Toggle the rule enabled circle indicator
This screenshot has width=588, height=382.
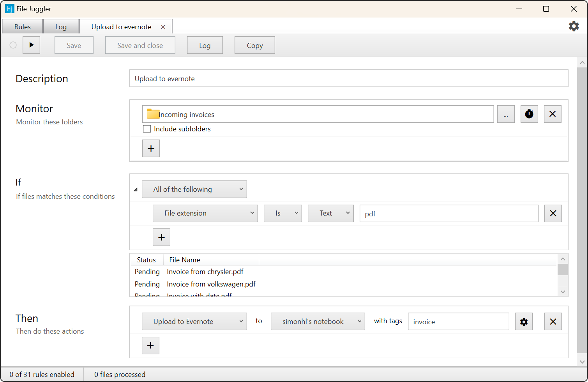tap(13, 45)
